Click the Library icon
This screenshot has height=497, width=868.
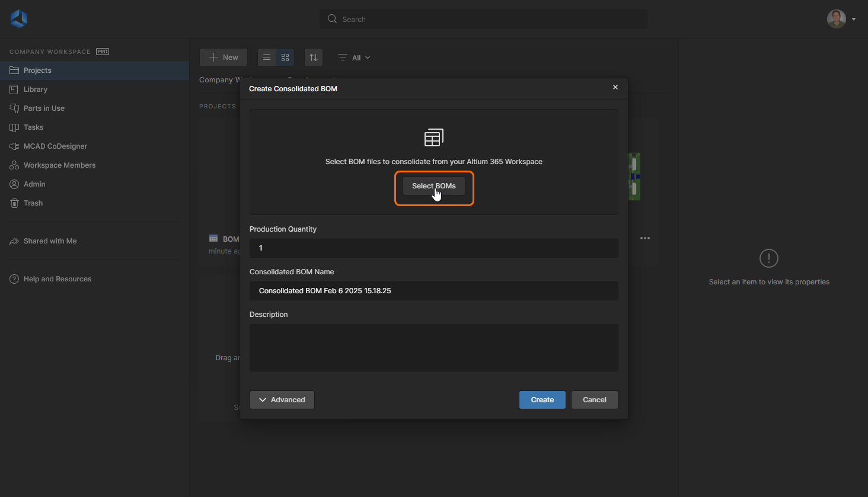[x=14, y=89]
